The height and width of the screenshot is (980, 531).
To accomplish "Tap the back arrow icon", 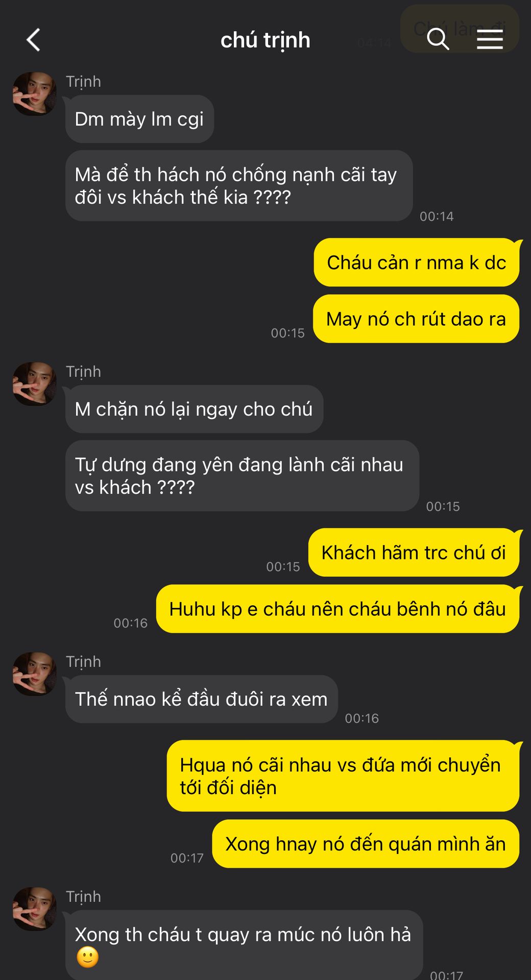I will pyautogui.click(x=33, y=40).
